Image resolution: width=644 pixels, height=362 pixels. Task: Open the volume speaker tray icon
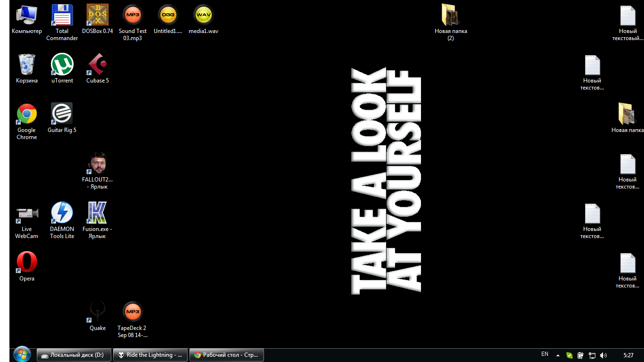pos(603,355)
